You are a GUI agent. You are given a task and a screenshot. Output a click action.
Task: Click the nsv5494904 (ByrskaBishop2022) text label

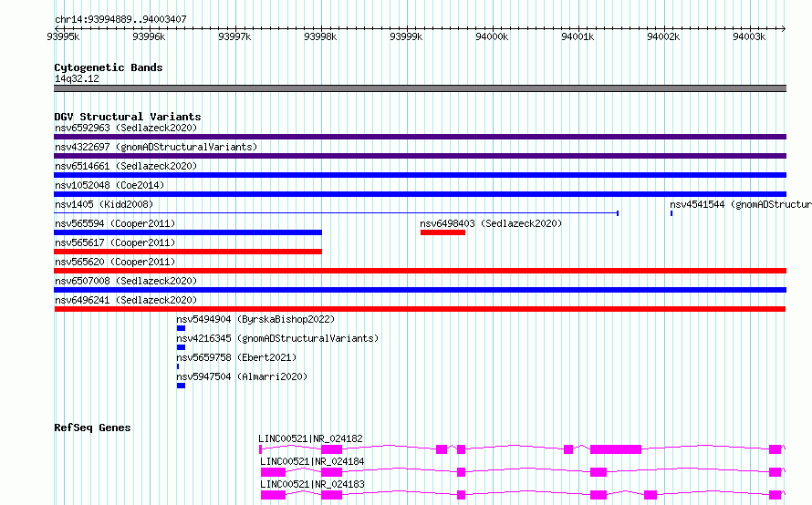click(255, 319)
